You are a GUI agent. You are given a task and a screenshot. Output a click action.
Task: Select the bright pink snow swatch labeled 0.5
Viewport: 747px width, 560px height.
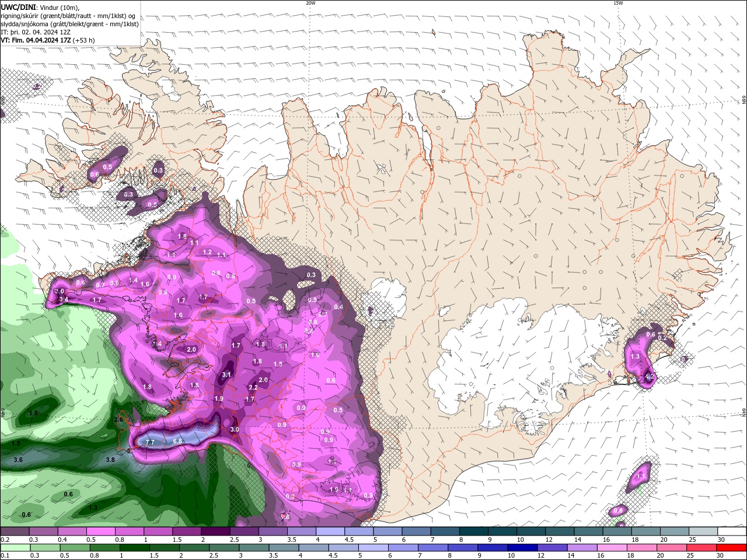point(100,531)
